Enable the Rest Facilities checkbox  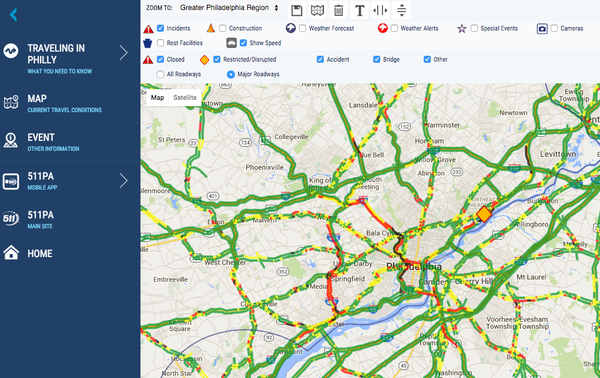[x=160, y=43]
